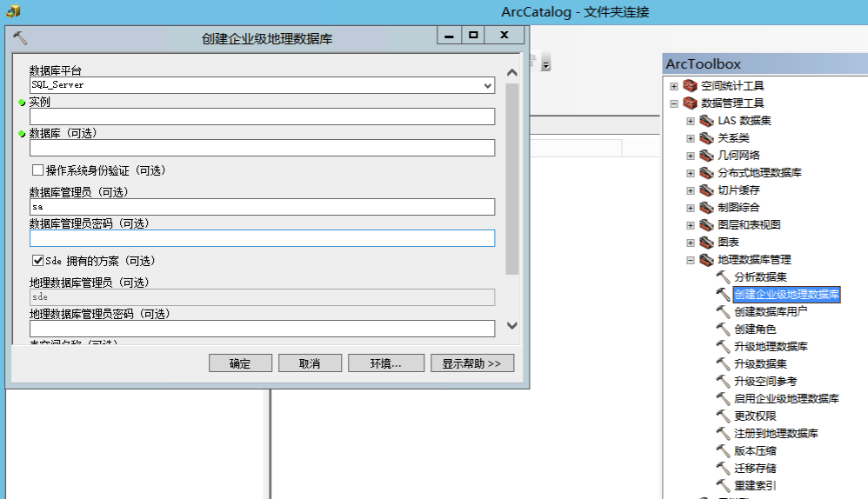The image size is (868, 499).
Task: Click the 实例 input field
Action: pyautogui.click(x=262, y=116)
